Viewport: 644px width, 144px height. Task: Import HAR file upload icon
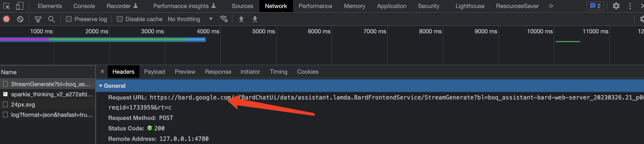pyautogui.click(x=241, y=19)
